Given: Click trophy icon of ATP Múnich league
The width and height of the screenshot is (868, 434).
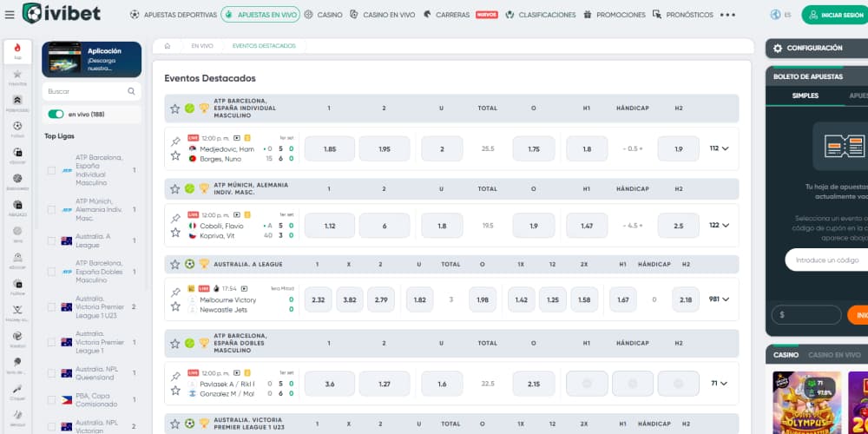Looking at the screenshot, I should pyautogui.click(x=204, y=188).
